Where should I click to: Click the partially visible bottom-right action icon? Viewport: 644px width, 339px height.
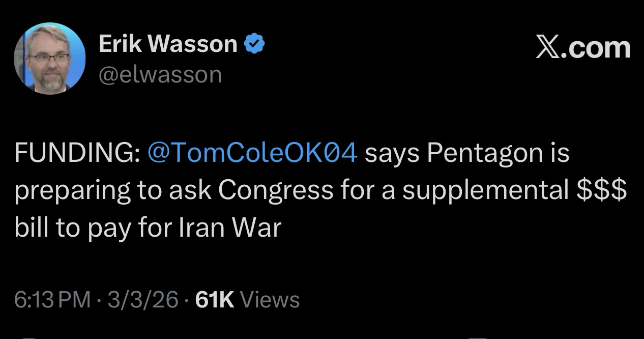pyautogui.click(x=477, y=337)
